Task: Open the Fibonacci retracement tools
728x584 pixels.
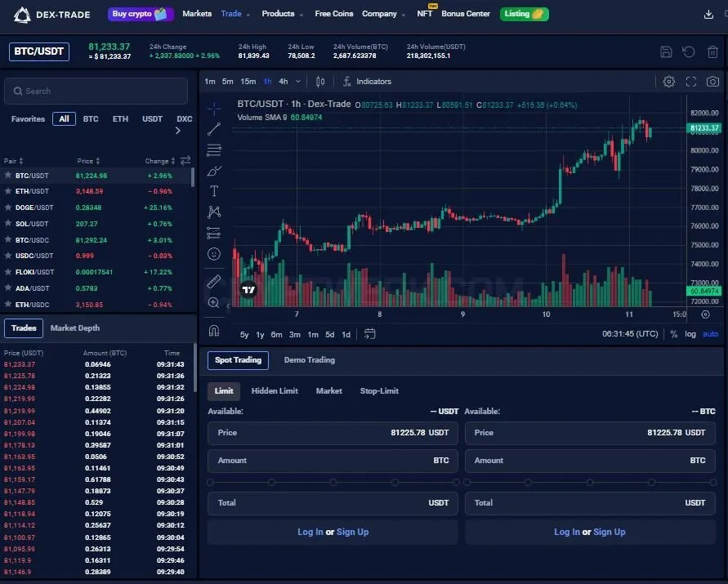Action: [214, 150]
